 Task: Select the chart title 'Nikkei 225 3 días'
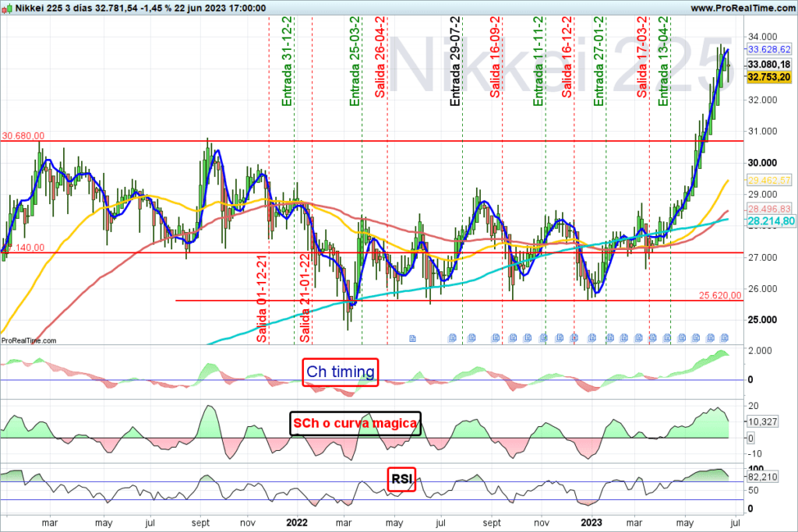[x=53, y=8]
